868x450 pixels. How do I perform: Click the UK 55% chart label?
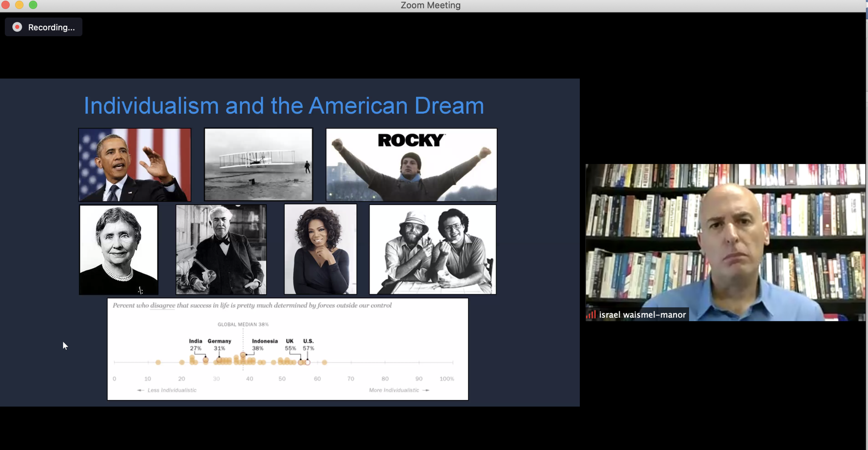290,345
